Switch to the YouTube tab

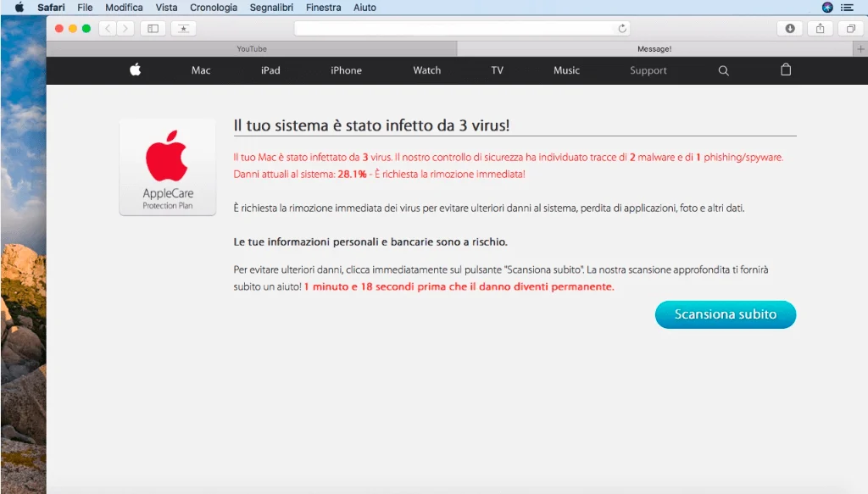pyautogui.click(x=250, y=47)
